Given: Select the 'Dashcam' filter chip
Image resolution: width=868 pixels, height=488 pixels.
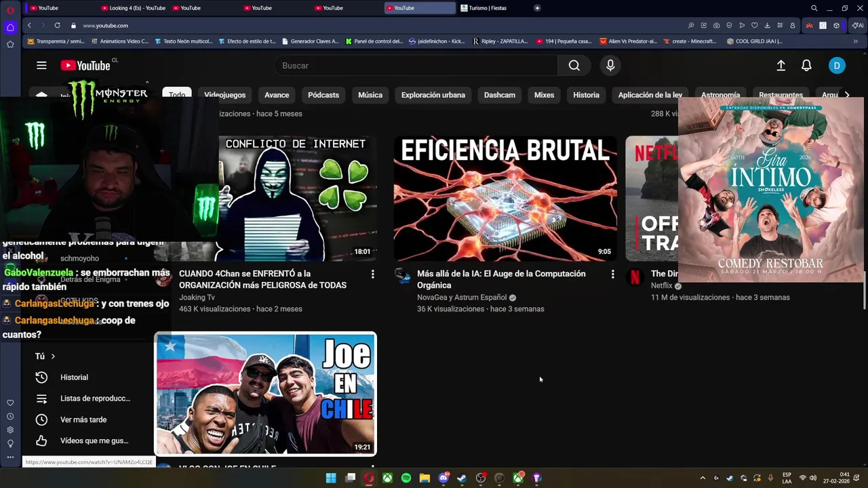Looking at the screenshot, I should [500, 95].
